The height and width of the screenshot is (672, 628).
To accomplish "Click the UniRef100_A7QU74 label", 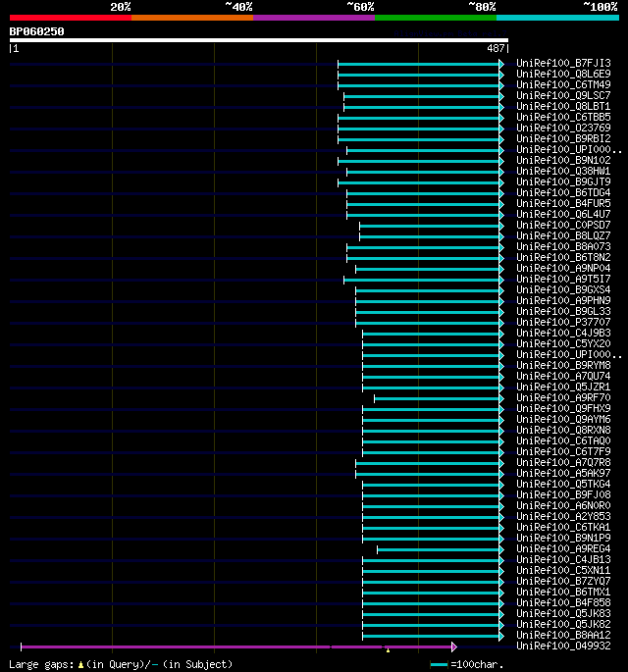I will pos(563,377).
